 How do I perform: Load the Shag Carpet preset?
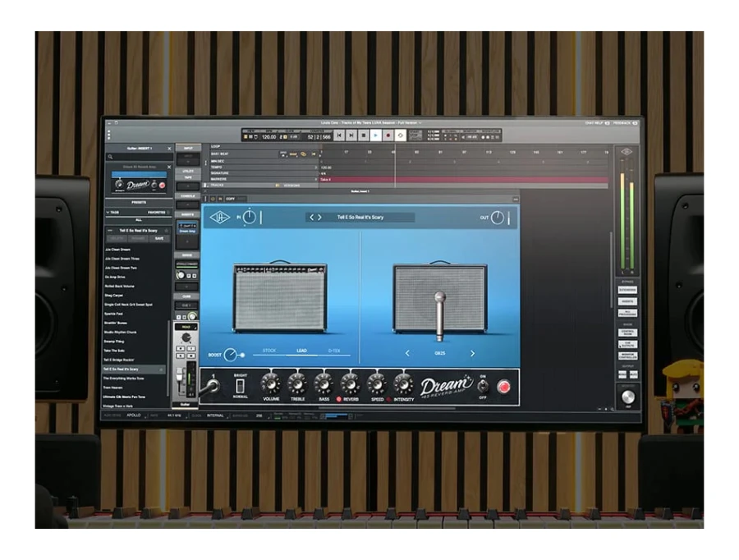pos(113,296)
